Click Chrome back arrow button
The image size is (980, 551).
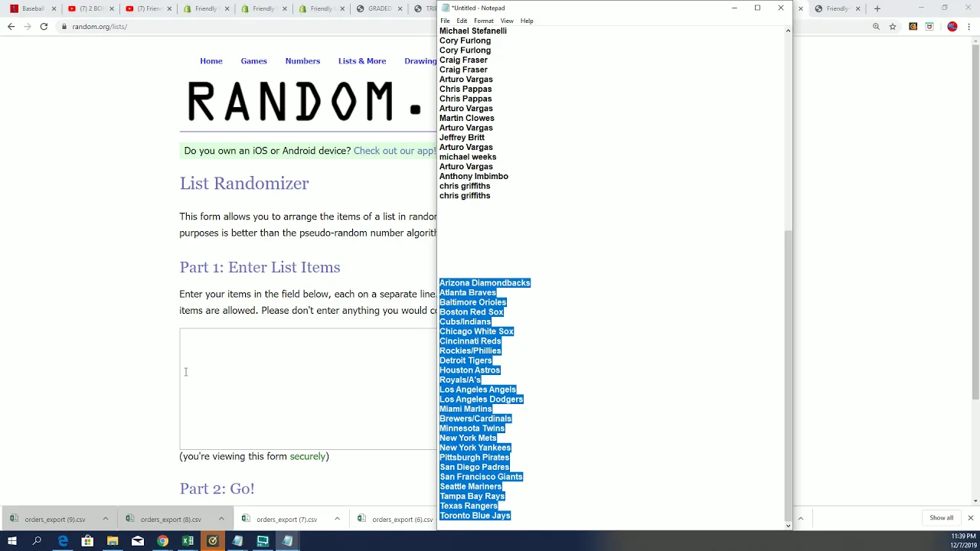tap(11, 26)
